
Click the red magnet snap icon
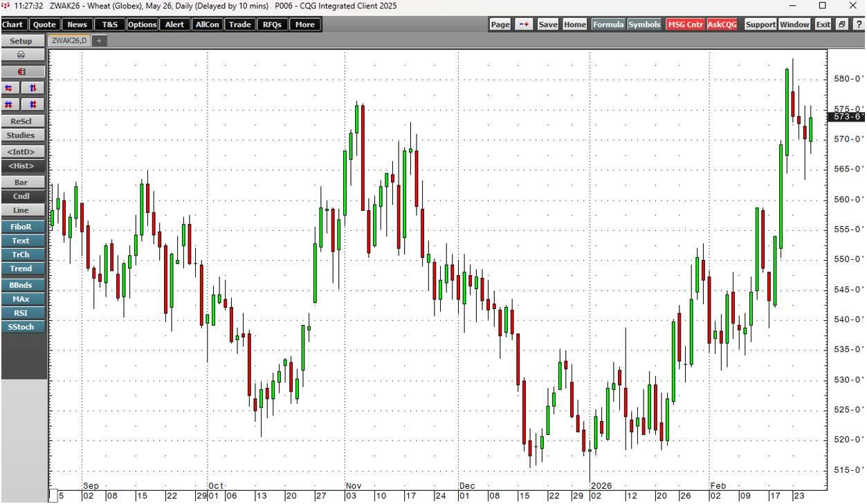point(21,72)
